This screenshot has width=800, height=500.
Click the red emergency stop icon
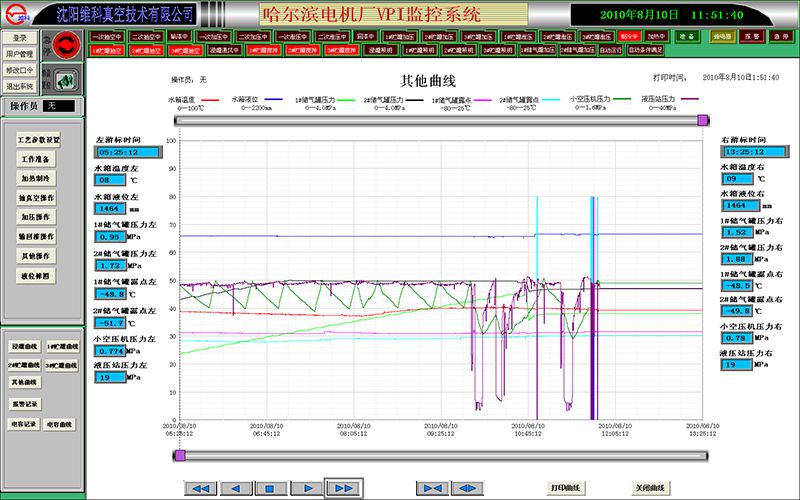[x=66, y=44]
